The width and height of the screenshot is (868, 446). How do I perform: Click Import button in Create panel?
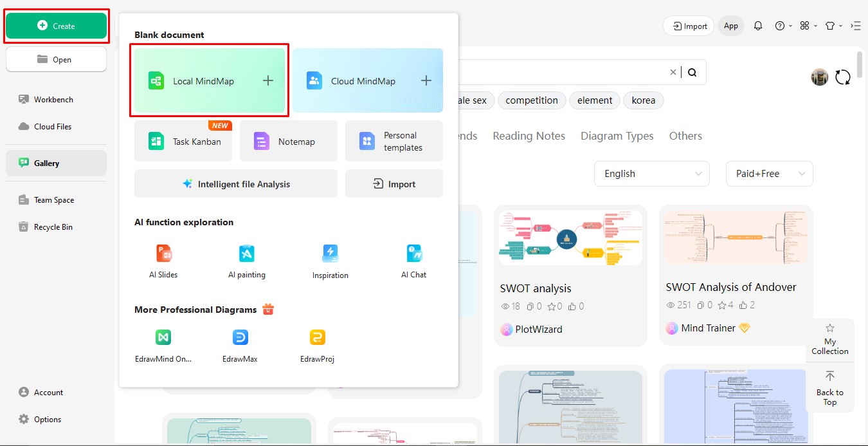pyautogui.click(x=394, y=183)
